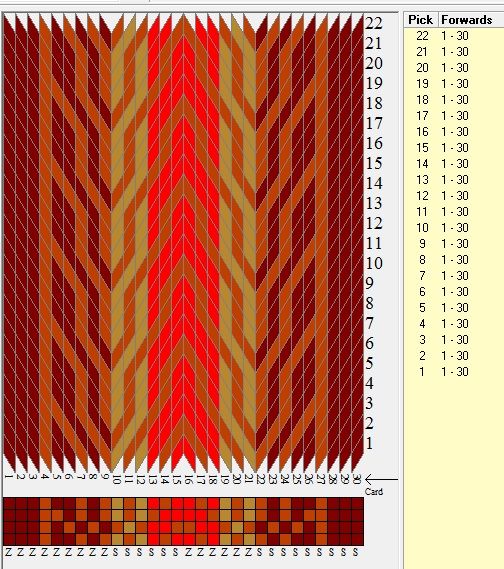The width and height of the screenshot is (504, 569).
Task: Click large row number 22 beside the pattern
Action: 374,23
